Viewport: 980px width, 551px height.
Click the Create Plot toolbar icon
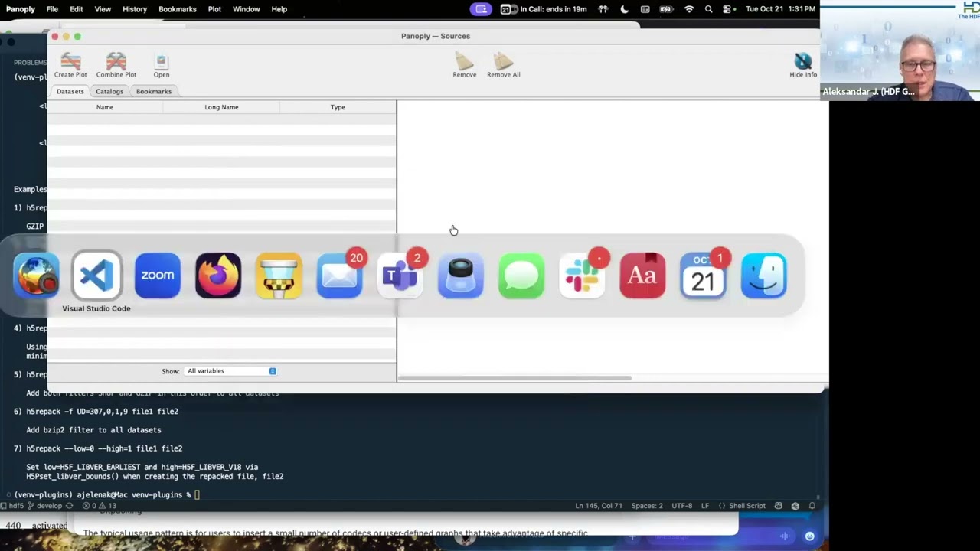tap(70, 64)
